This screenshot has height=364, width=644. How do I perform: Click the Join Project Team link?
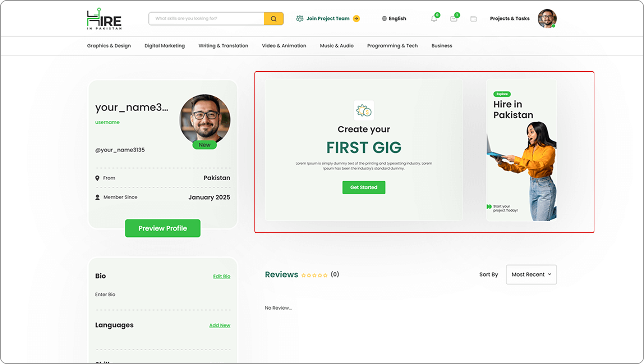pos(328,19)
